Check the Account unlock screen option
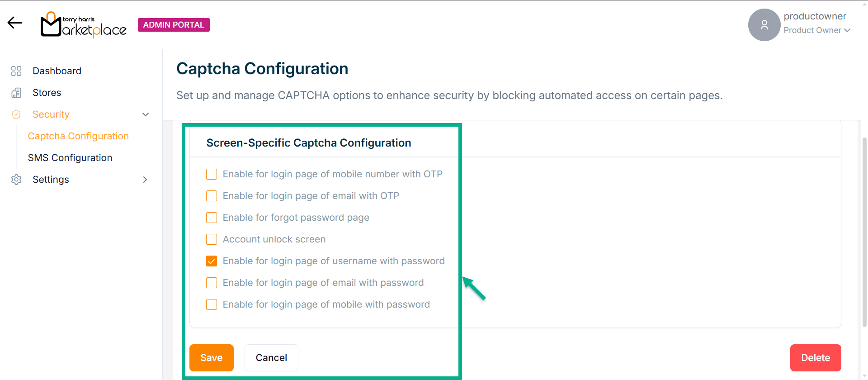Image resolution: width=868 pixels, height=380 pixels. (x=212, y=239)
